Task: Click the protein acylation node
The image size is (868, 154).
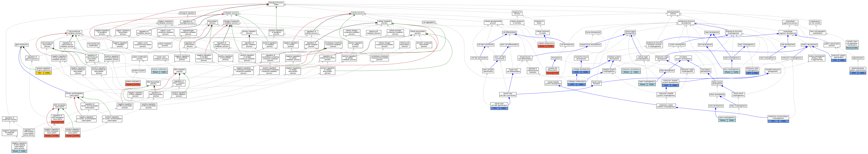Action: pos(139,71)
